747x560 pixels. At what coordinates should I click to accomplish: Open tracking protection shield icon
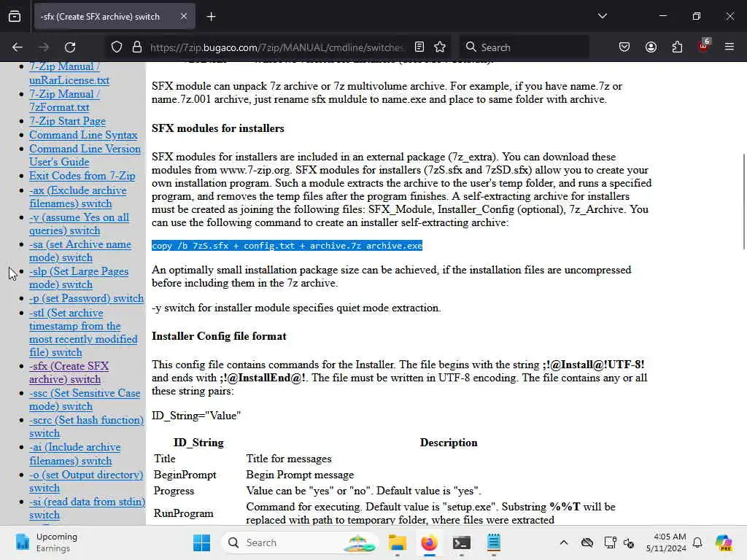[x=117, y=47]
